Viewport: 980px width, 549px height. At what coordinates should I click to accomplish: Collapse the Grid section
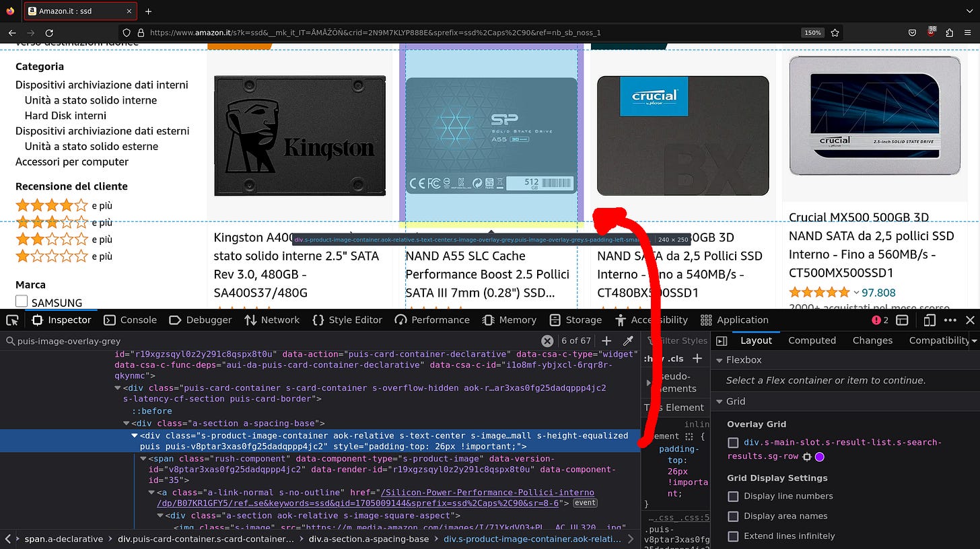722,401
